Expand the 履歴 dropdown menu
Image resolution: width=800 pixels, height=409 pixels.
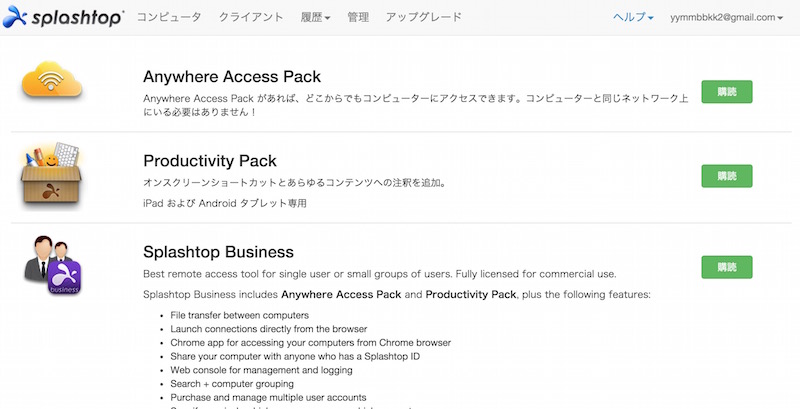pos(315,17)
